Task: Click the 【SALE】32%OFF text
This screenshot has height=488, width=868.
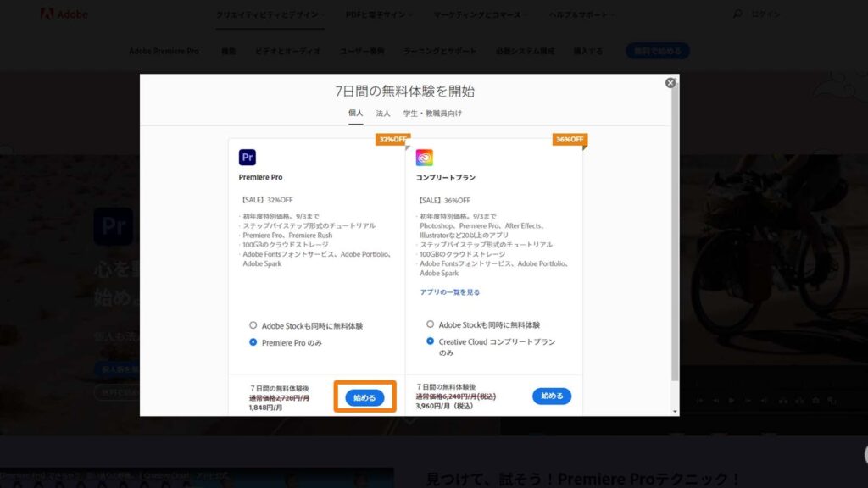Action: [x=266, y=200]
